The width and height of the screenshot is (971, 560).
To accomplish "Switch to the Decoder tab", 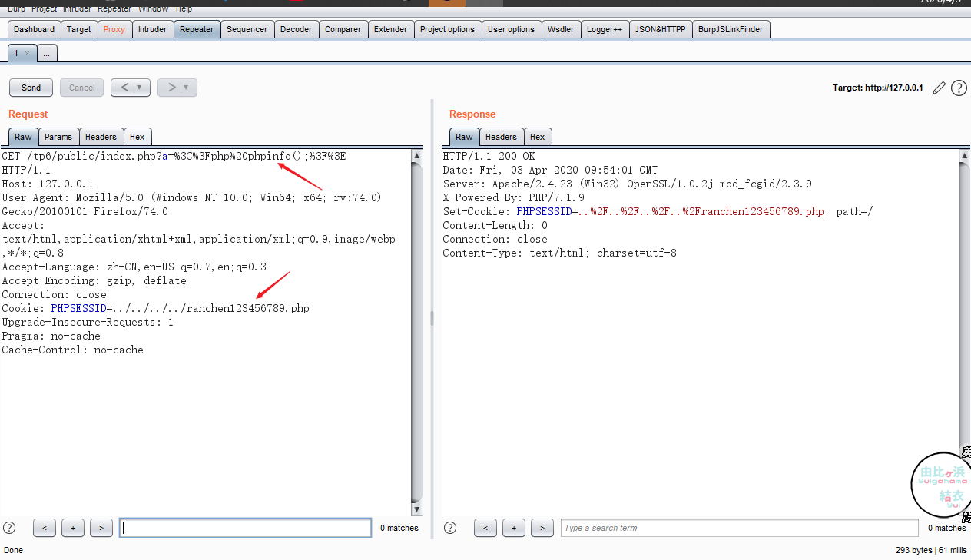I will (297, 29).
